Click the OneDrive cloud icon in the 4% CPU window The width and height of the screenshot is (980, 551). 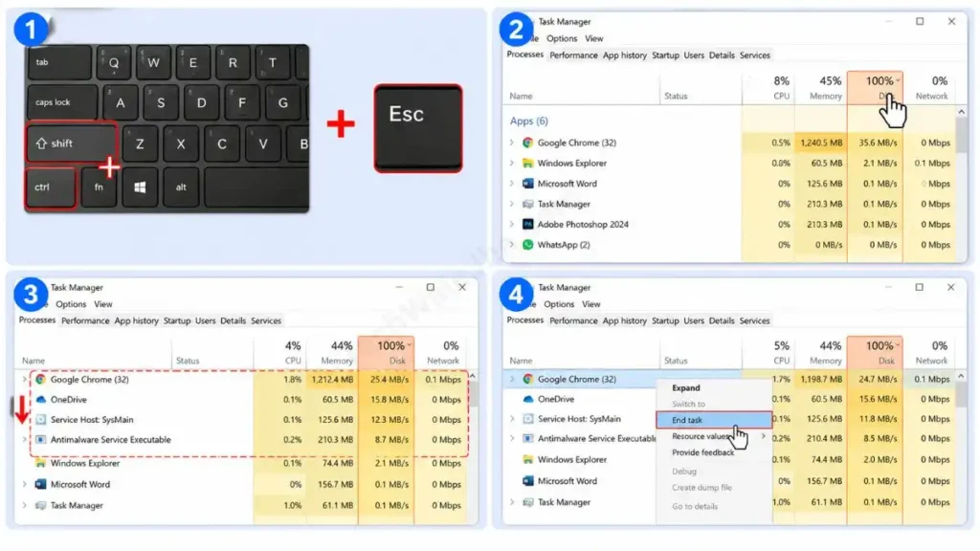point(40,399)
